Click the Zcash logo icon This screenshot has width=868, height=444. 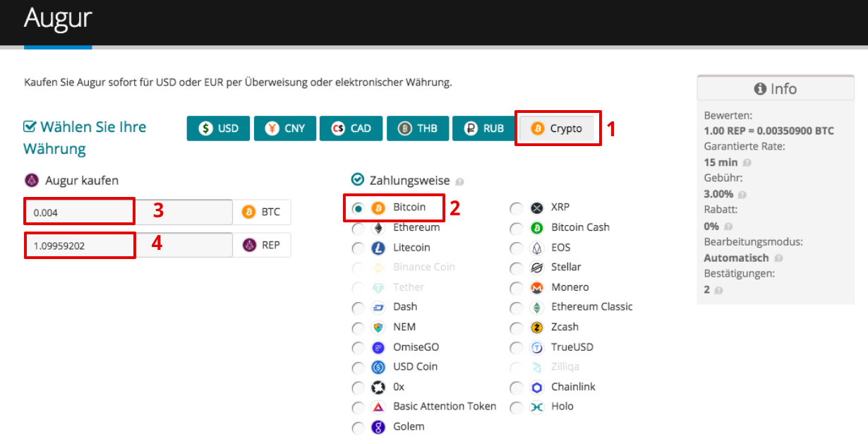tap(536, 328)
